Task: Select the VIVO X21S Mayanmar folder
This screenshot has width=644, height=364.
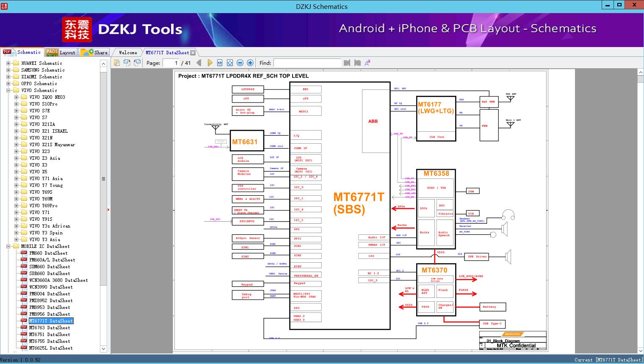Action: pos(52,144)
